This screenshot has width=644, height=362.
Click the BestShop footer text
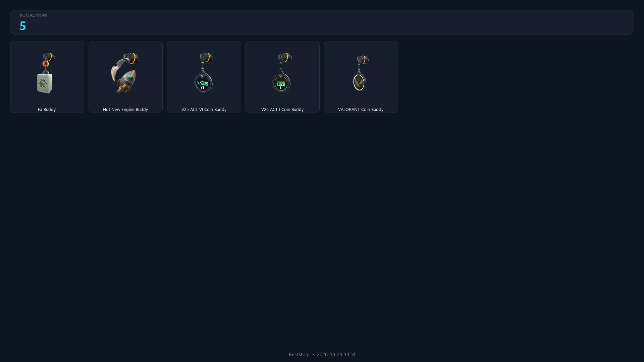pos(299,355)
